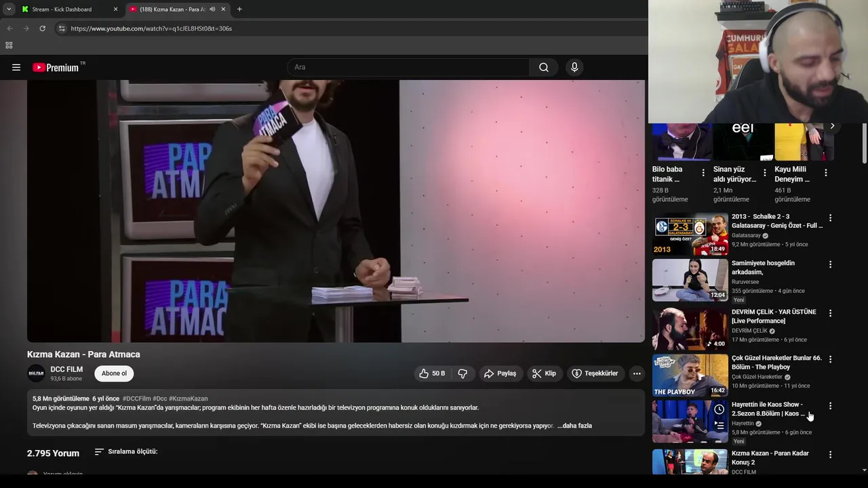Open tab search dropdown arrow
This screenshot has width=868, height=488.
[9, 9]
